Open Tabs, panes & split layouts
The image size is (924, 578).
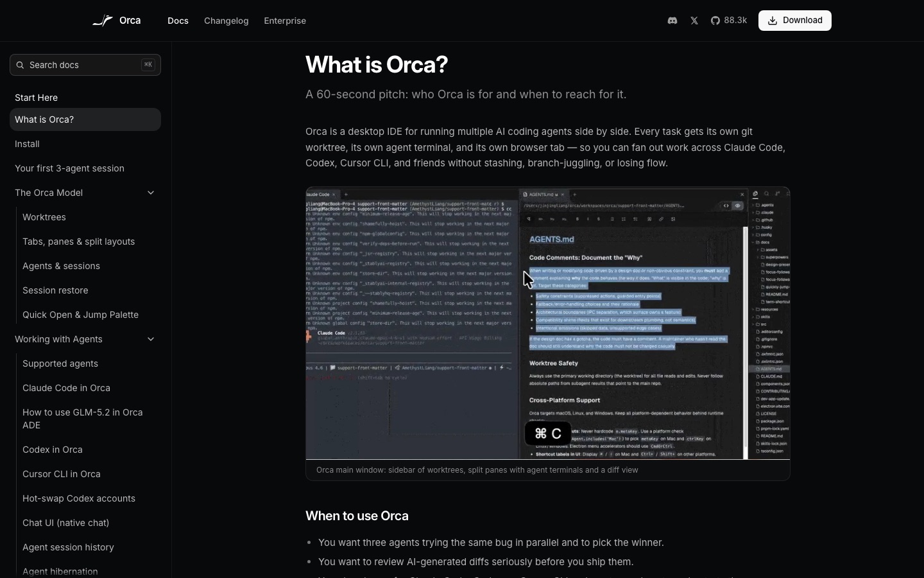point(79,241)
